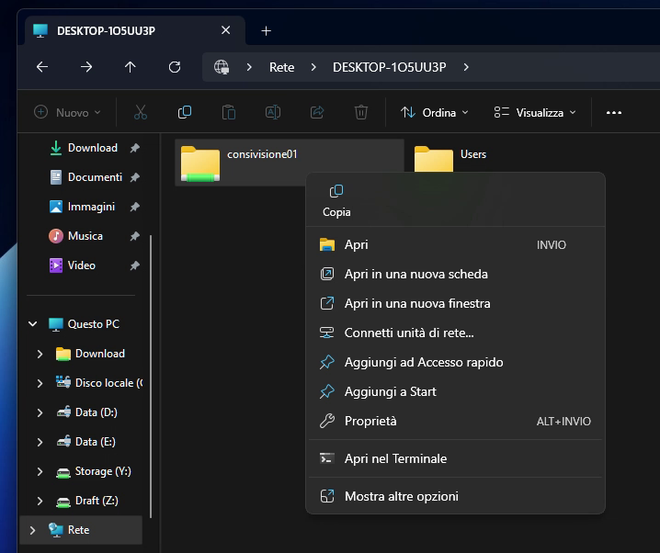The height and width of the screenshot is (553, 660).
Task: Click the forward arrow navigation icon
Action: point(86,67)
